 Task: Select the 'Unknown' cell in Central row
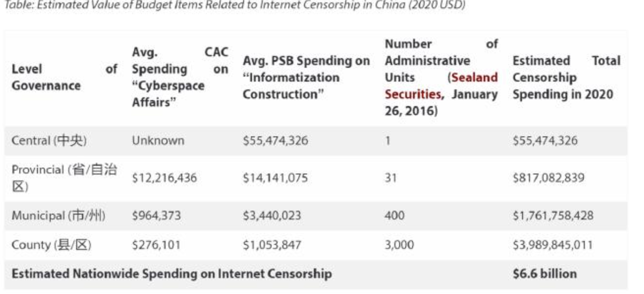point(158,140)
